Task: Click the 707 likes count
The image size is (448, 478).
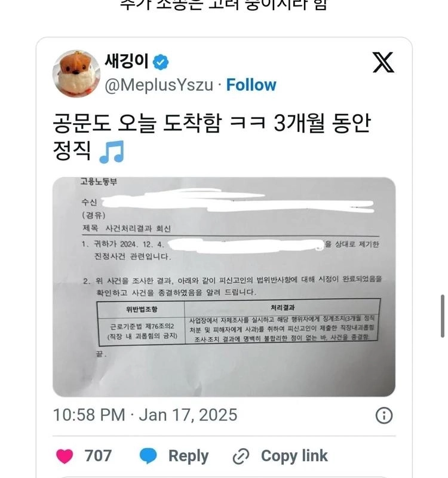Action: 98,456
